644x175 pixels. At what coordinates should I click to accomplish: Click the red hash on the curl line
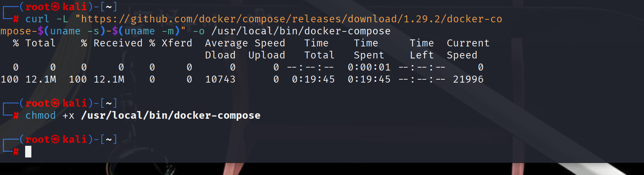pos(16,19)
